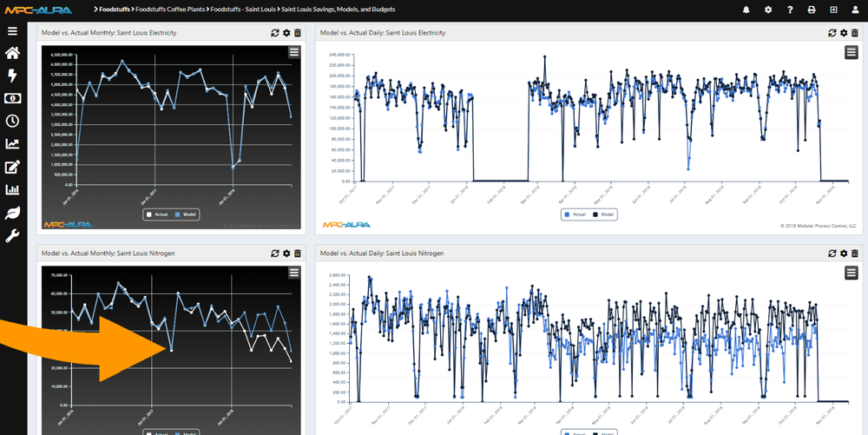Open settings of the Daily Saint Louis Nitrogen widget
This screenshot has width=868, height=435.
pyautogui.click(x=844, y=253)
